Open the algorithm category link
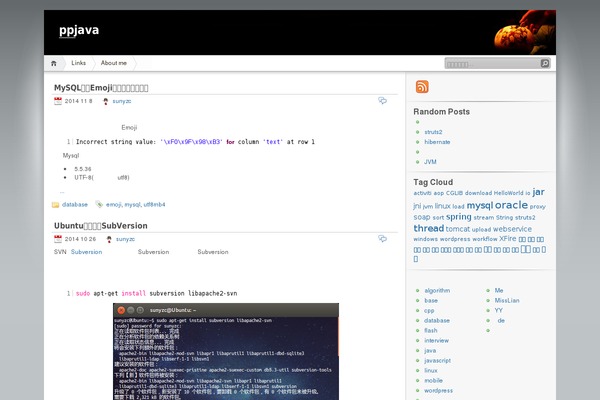600x400 pixels. tap(437, 290)
